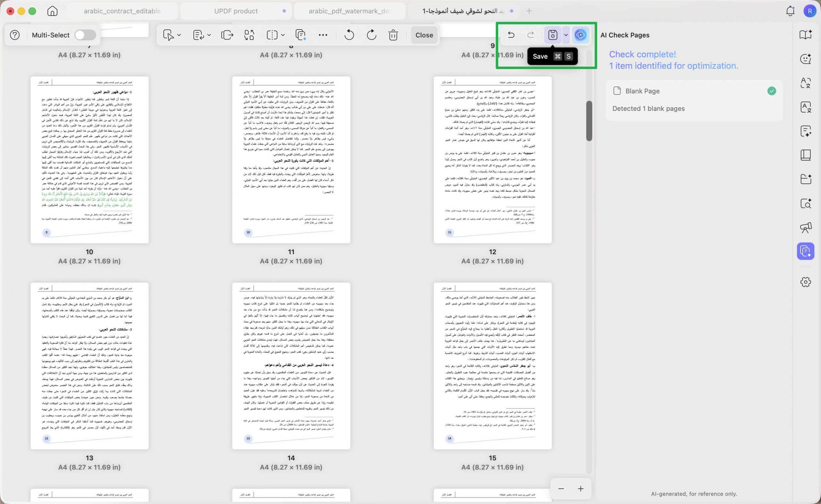Click the split document icon
821x504 pixels.
point(272,35)
